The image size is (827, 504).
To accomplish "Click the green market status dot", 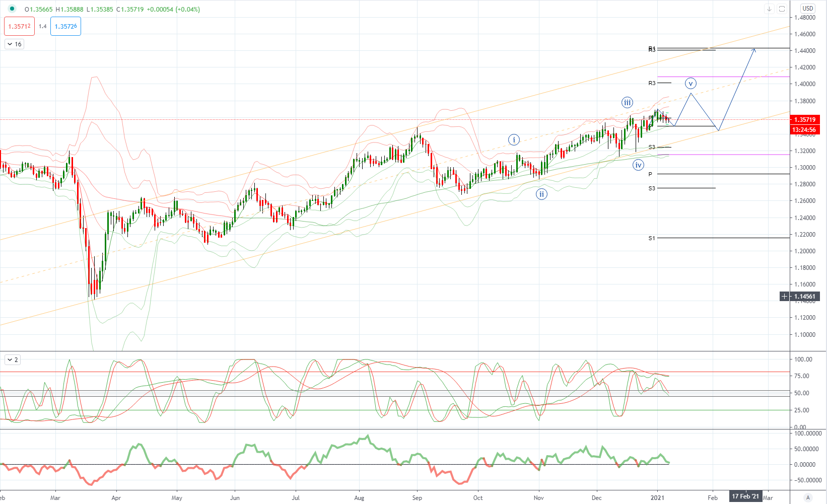I will tap(12, 9).
